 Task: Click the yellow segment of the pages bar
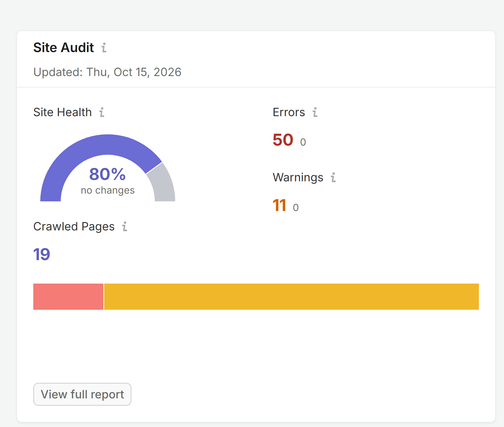coord(291,297)
